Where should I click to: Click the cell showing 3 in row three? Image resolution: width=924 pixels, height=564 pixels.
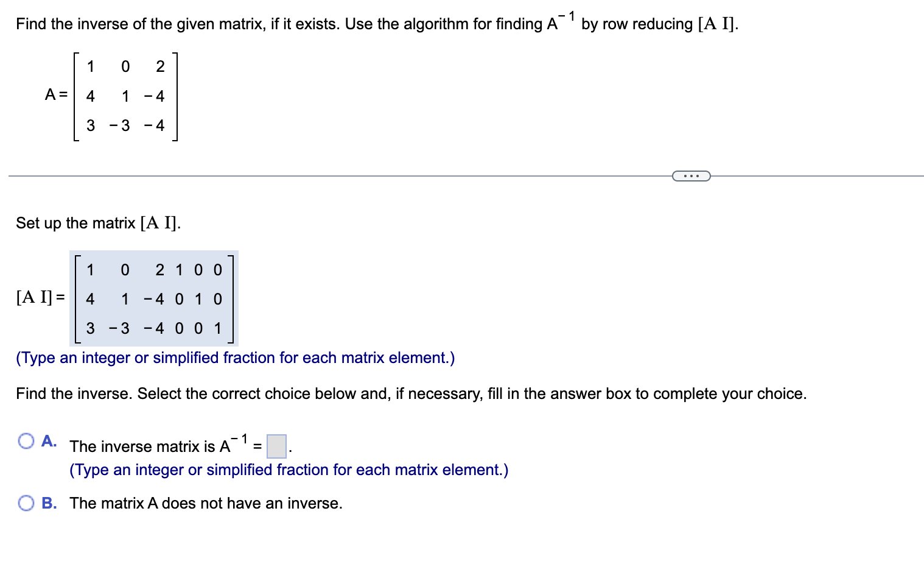coord(90,328)
